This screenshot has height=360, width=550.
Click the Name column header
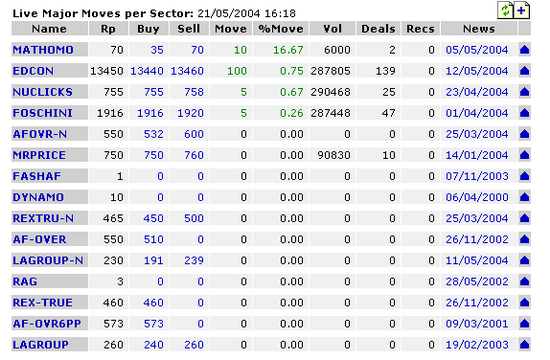(x=49, y=29)
